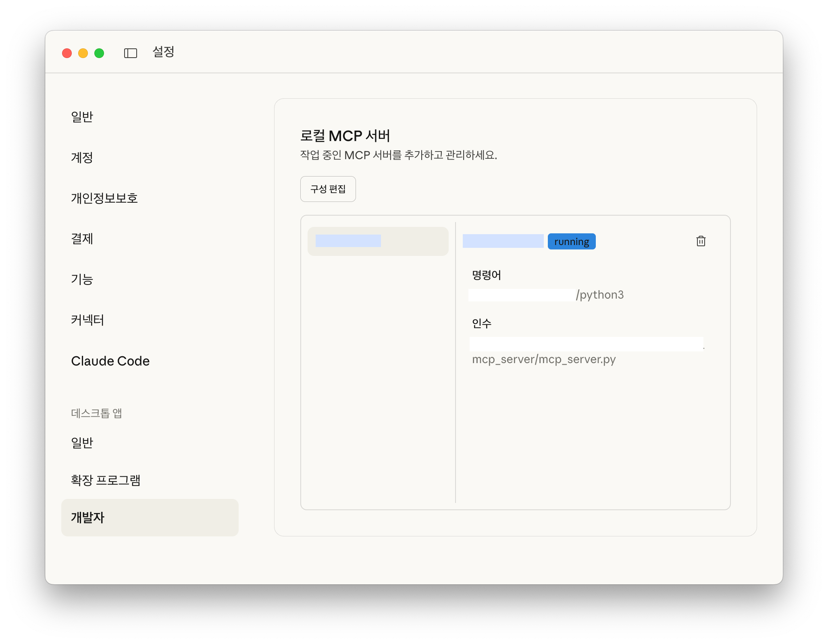Select the highlighted server entry in the list

click(378, 241)
